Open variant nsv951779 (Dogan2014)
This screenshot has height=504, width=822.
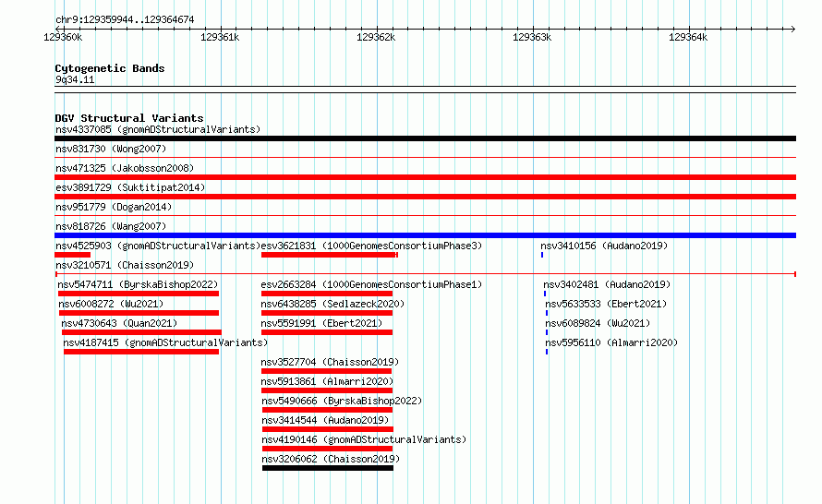114,207
